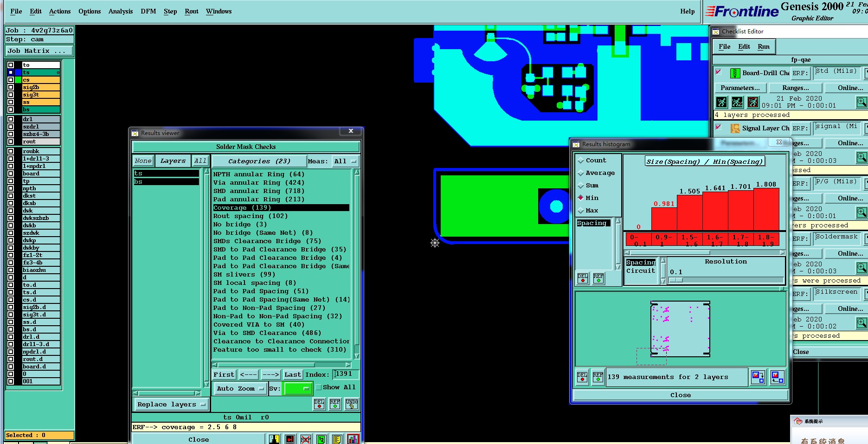868x444 pixels.
Task: Open the Analysis menu
Action: [x=121, y=11]
